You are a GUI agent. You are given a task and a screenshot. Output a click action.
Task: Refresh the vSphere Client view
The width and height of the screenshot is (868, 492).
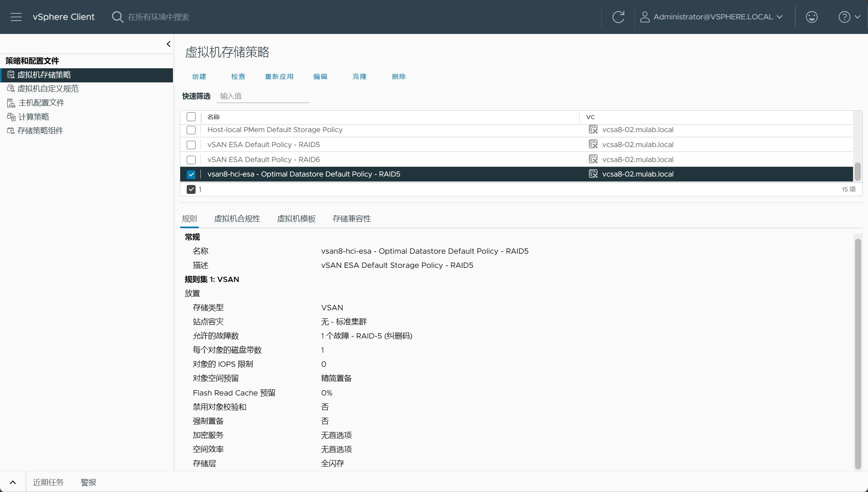click(618, 17)
